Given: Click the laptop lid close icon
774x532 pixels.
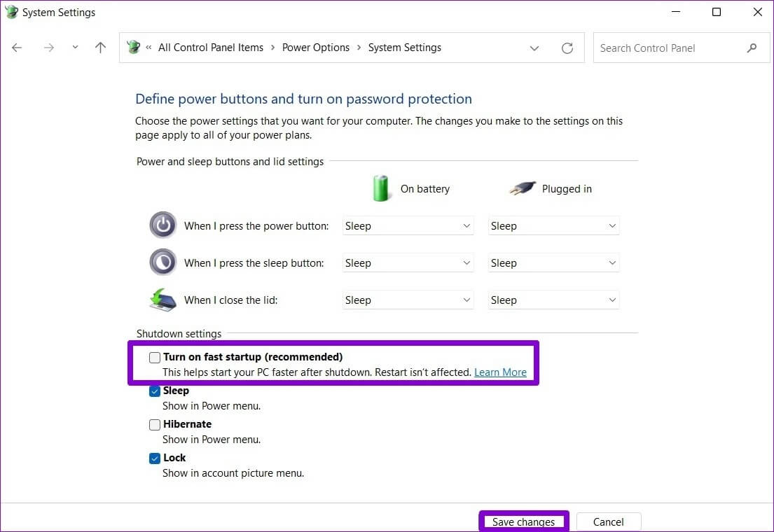Looking at the screenshot, I should coord(163,300).
